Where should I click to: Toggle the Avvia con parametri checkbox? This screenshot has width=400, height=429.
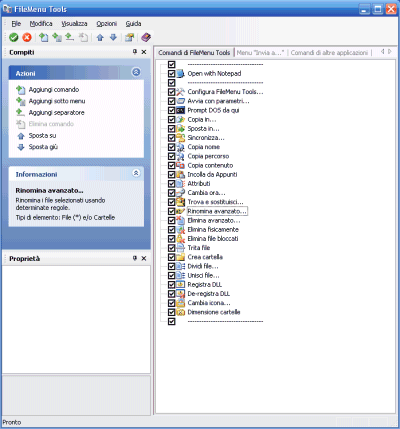171,101
